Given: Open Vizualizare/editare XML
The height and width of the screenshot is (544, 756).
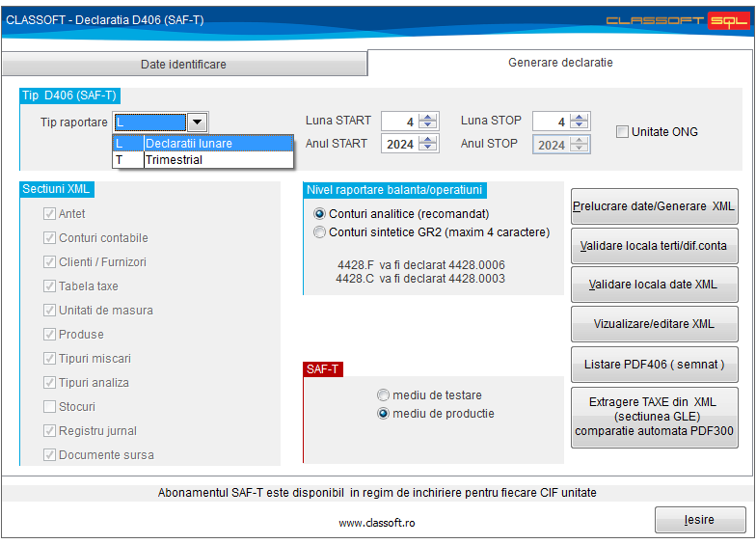Looking at the screenshot, I should coord(654,324).
